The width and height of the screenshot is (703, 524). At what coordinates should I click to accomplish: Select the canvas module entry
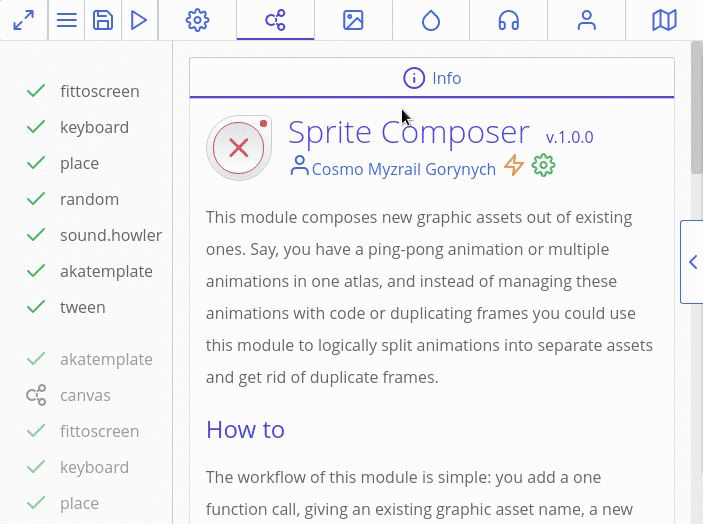coord(85,395)
